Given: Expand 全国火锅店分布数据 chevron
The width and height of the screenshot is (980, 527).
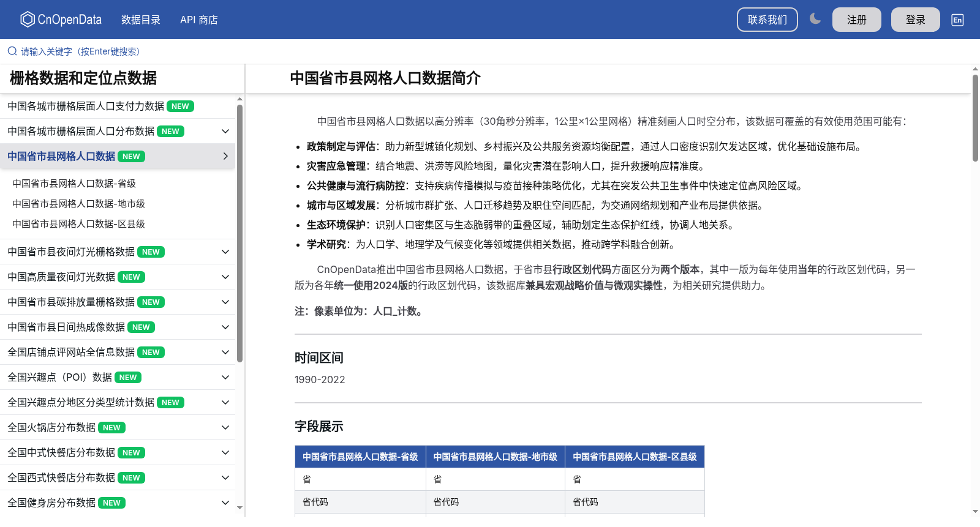Looking at the screenshot, I should (x=225, y=427).
